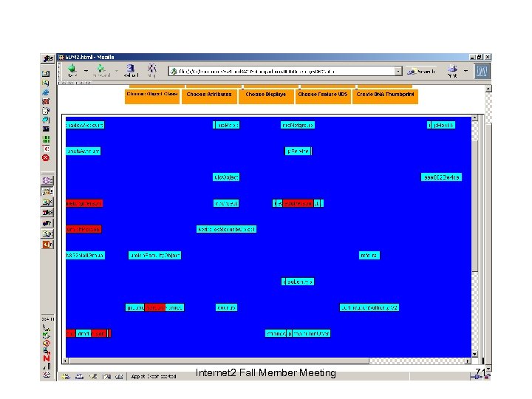This screenshot has height=399, width=532.
Task: Open Composer icon in status component bar
Action: (x=93, y=376)
